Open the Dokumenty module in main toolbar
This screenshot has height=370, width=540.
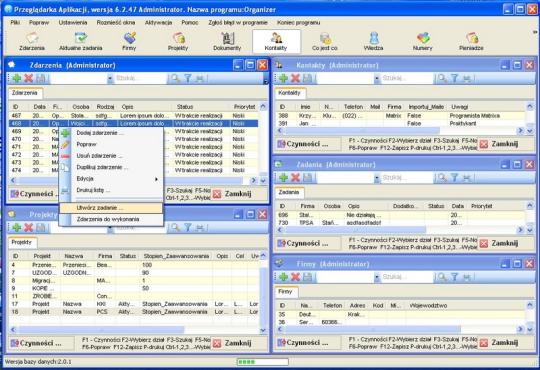pos(227,42)
